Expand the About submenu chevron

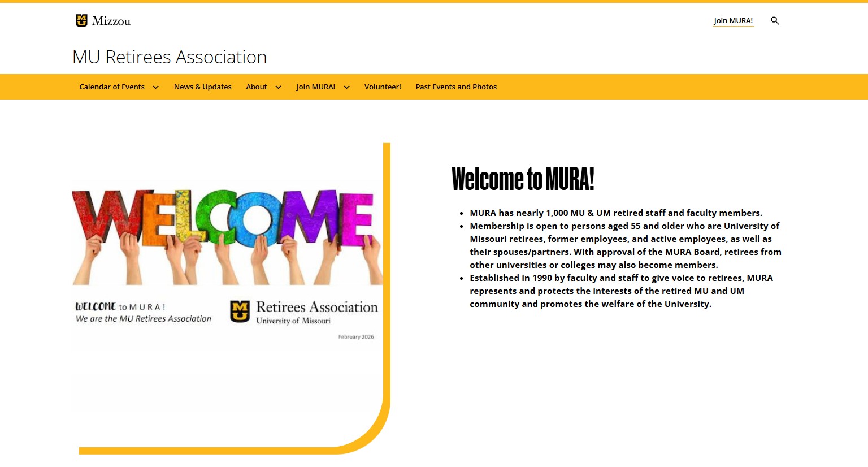[278, 87]
